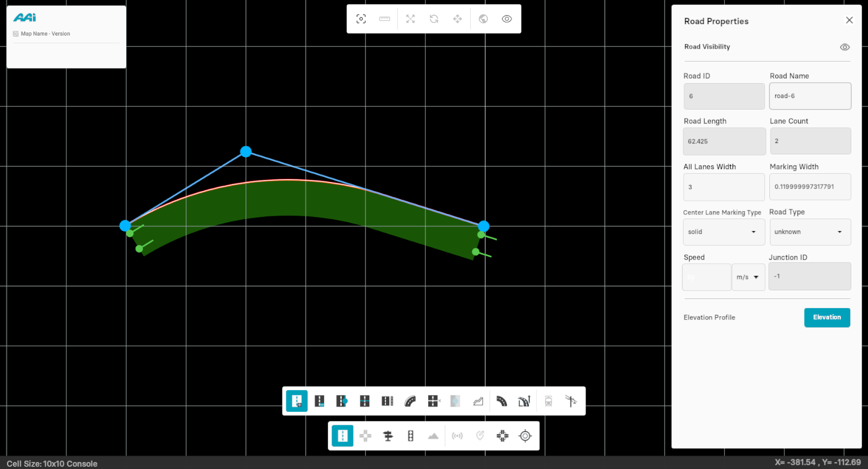Expand the speed unit m/s dropdown

[x=748, y=277]
